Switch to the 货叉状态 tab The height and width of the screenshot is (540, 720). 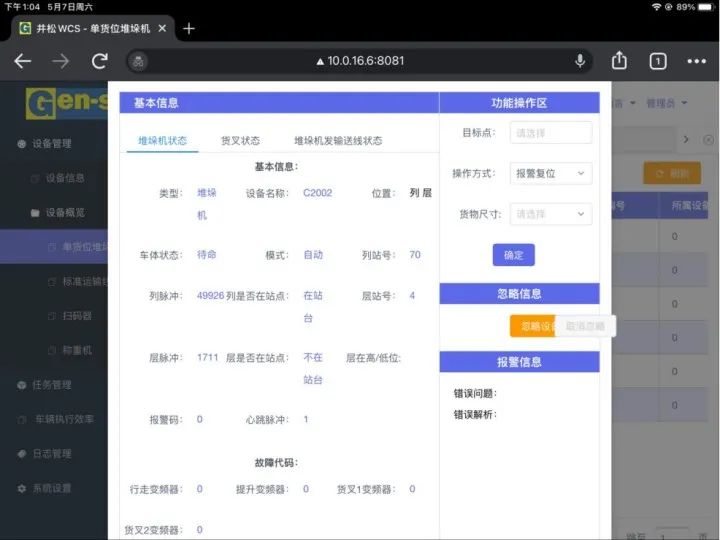tap(240, 141)
